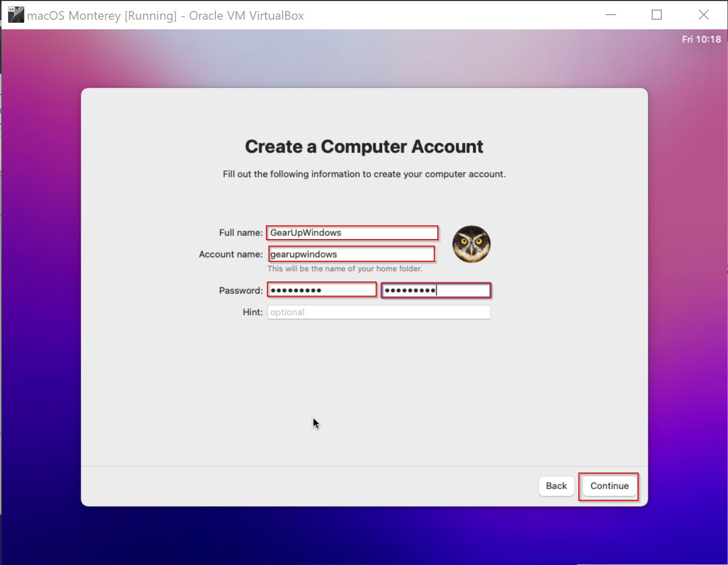
Task: Click the Fri 10:18 clock in menu bar
Action: point(701,39)
